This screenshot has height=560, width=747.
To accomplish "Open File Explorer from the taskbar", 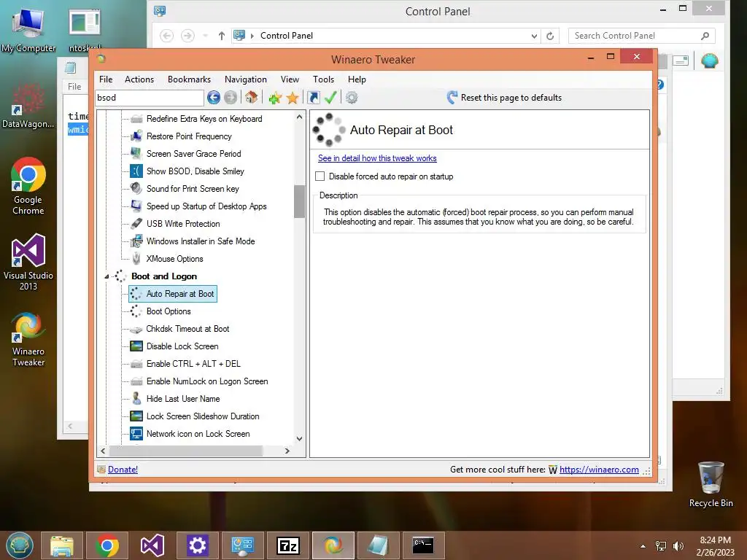I will [x=62, y=545].
